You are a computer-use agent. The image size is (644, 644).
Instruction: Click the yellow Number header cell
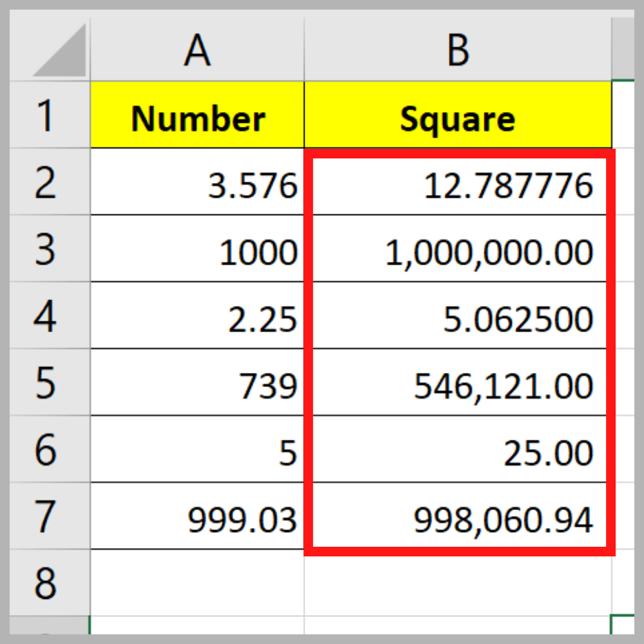coord(197,115)
